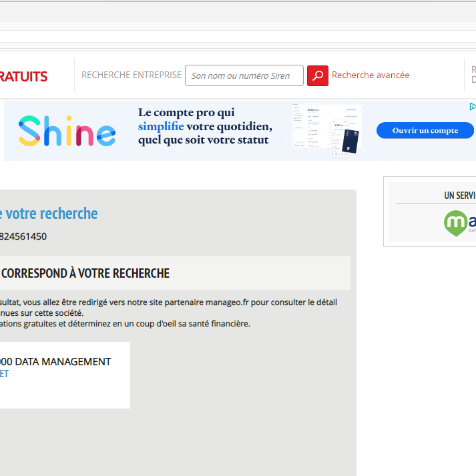
Task: Open the Recherche avancée link
Action: tap(371, 75)
